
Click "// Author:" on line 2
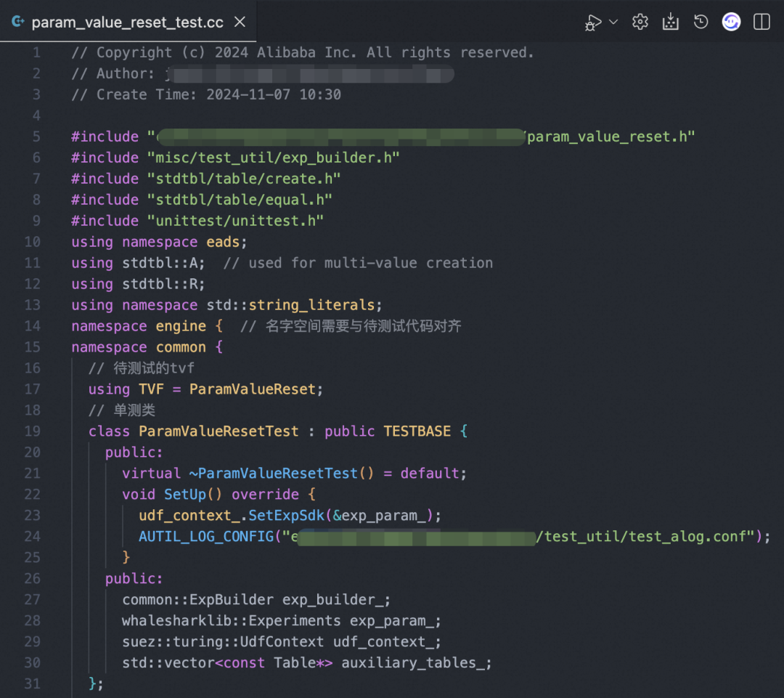(113, 73)
